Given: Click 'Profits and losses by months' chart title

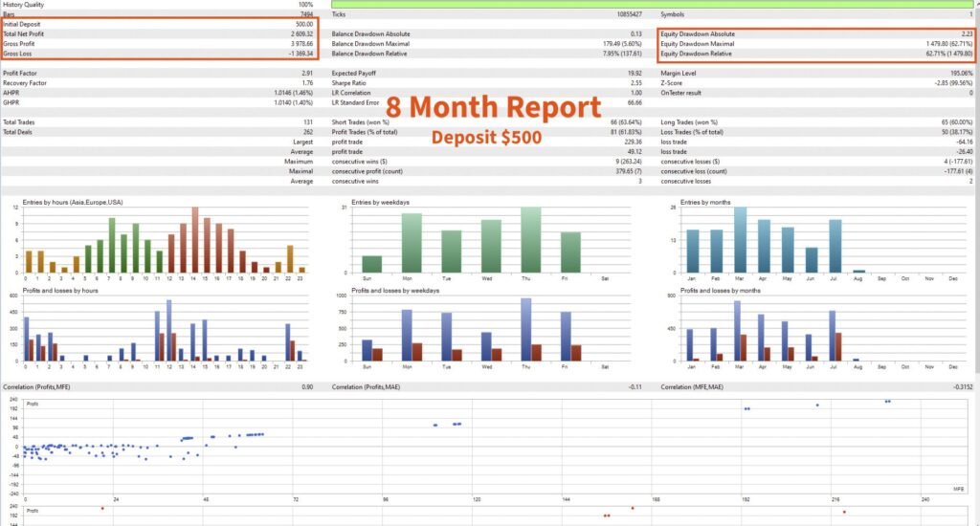Looking at the screenshot, I should (720, 291).
